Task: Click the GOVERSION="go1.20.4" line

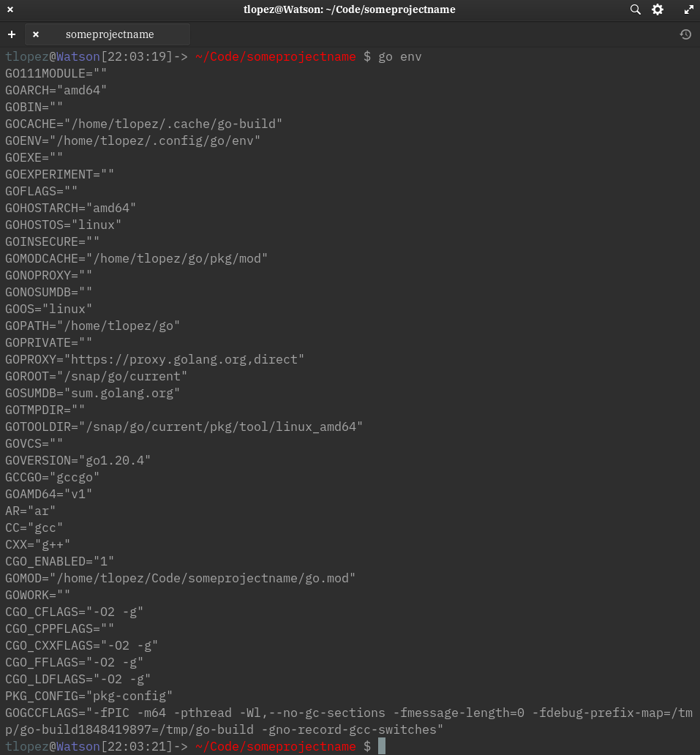Action: click(x=78, y=460)
